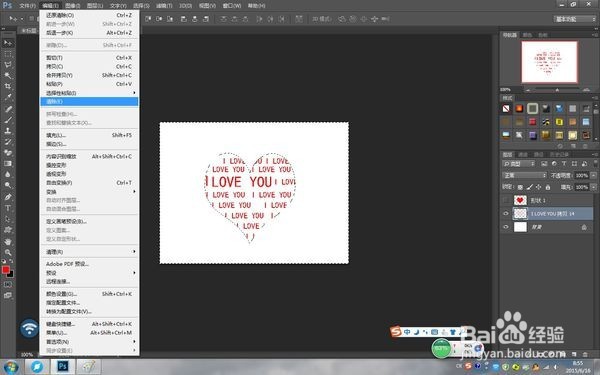This screenshot has height=375, width=600.
Task: Filter layers by adjustment layer icon
Action: [554, 164]
